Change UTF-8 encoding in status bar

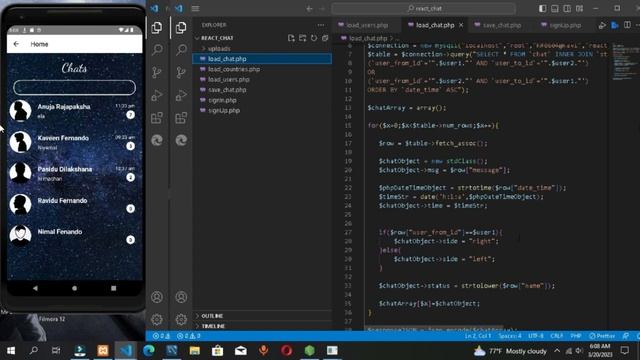536,336
